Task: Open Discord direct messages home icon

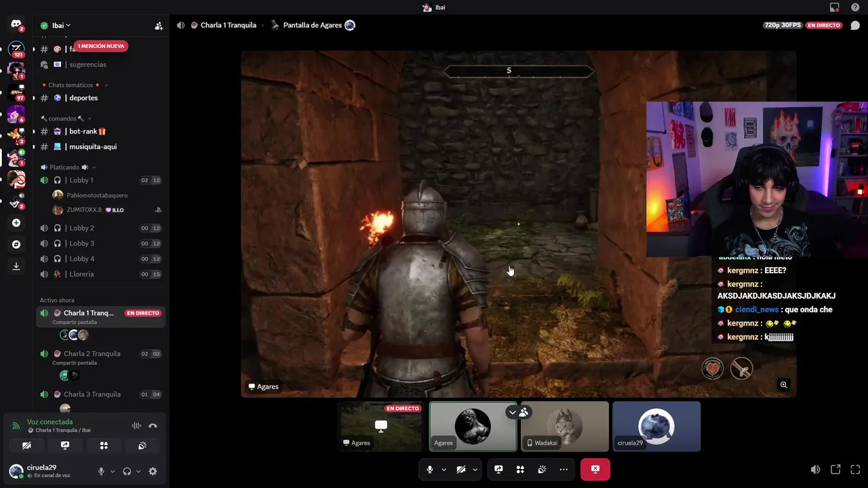Action: (16, 25)
